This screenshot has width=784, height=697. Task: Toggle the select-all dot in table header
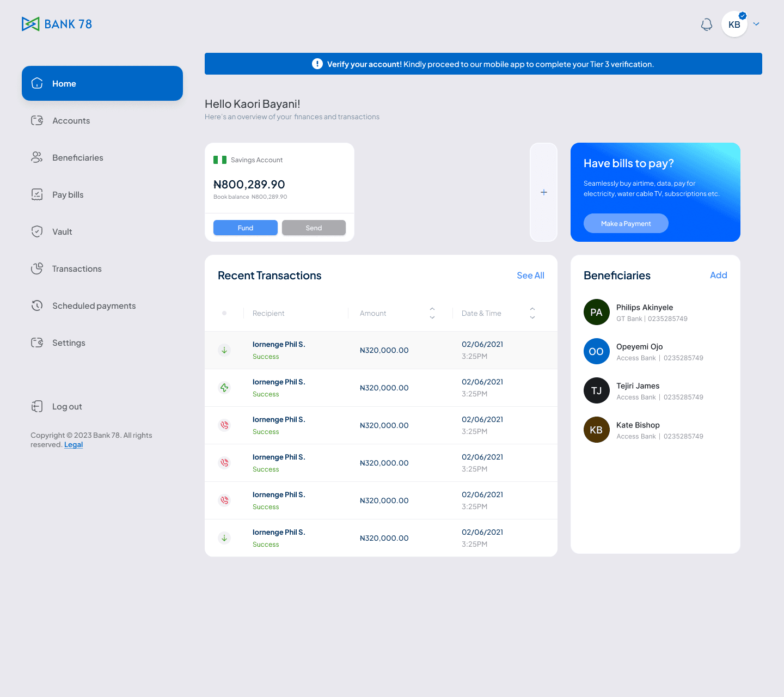coord(224,313)
